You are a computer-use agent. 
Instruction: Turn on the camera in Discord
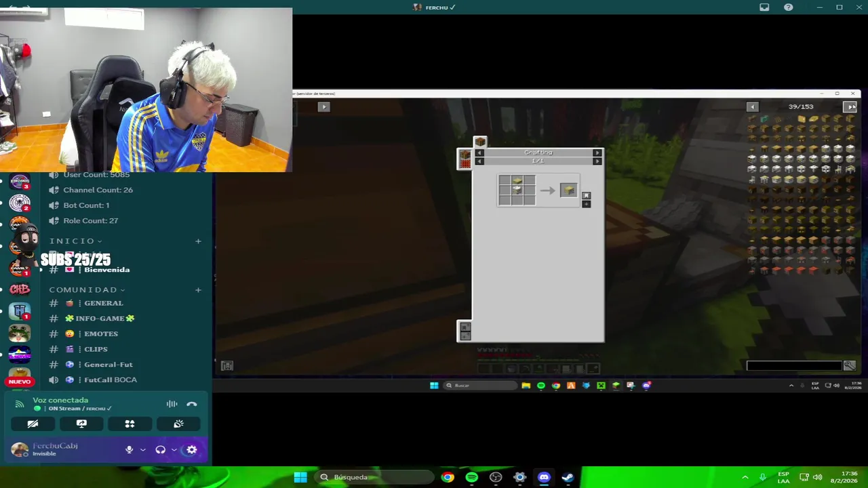(x=33, y=424)
